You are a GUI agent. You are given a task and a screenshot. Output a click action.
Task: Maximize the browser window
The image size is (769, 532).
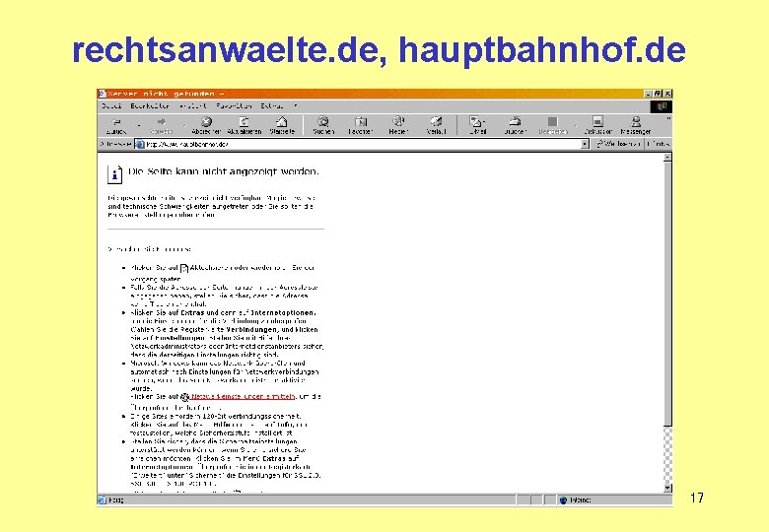[x=659, y=94]
